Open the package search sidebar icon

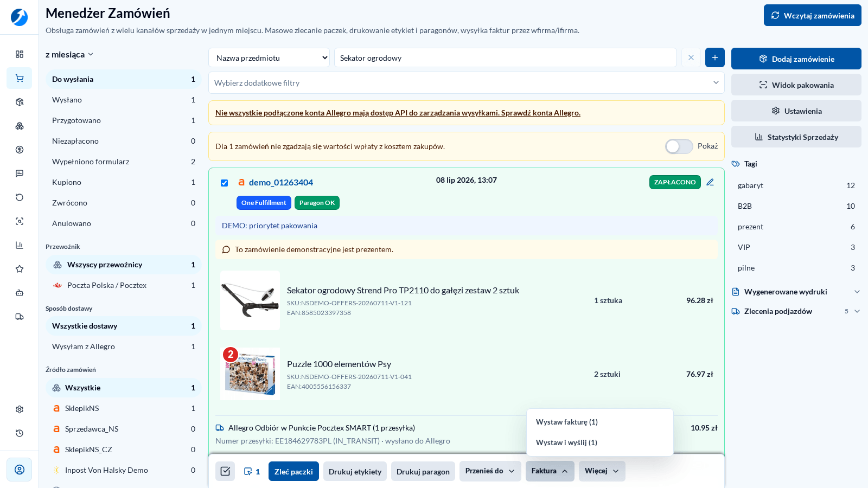tap(20, 102)
